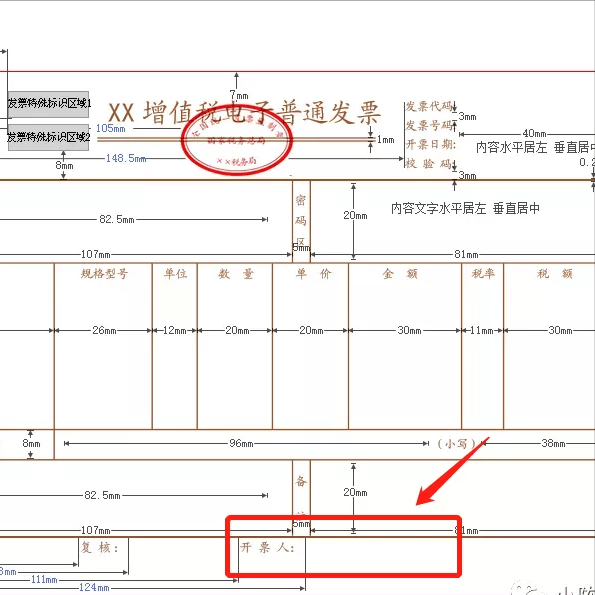Click the 38mm dimension label
The image size is (595, 595).
pos(553,443)
